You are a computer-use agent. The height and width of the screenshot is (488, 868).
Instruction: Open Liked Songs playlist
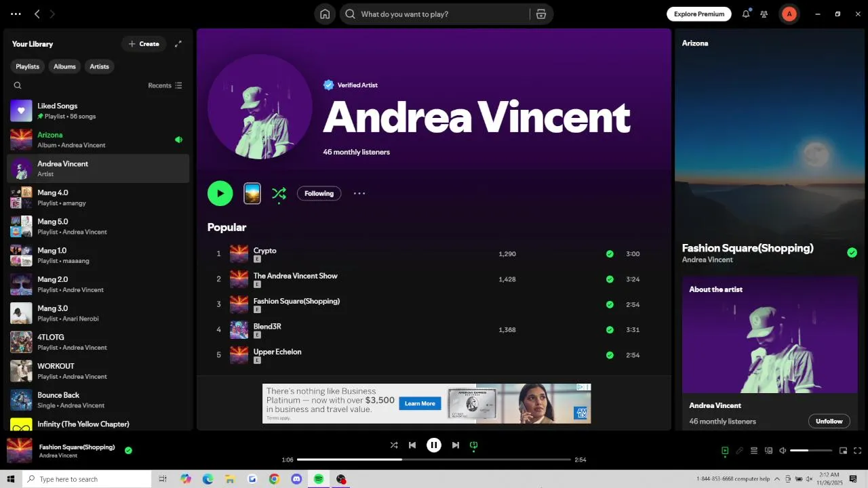98,110
